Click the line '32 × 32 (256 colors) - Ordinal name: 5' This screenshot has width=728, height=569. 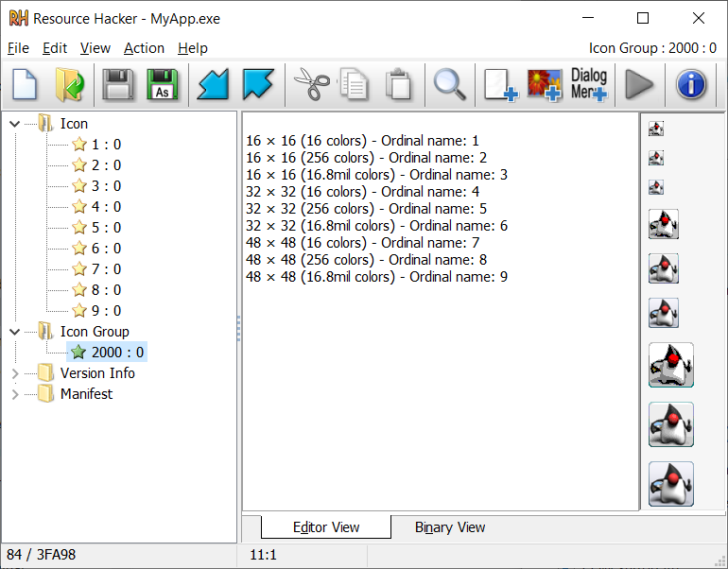366,209
